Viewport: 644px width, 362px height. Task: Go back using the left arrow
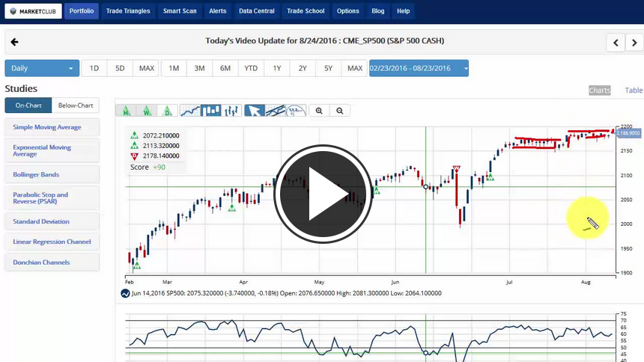click(14, 42)
